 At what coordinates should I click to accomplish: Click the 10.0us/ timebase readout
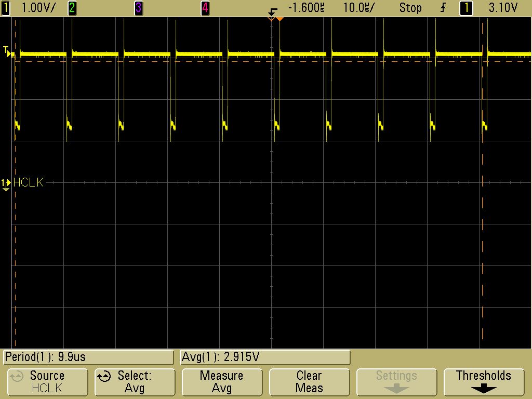pos(359,8)
